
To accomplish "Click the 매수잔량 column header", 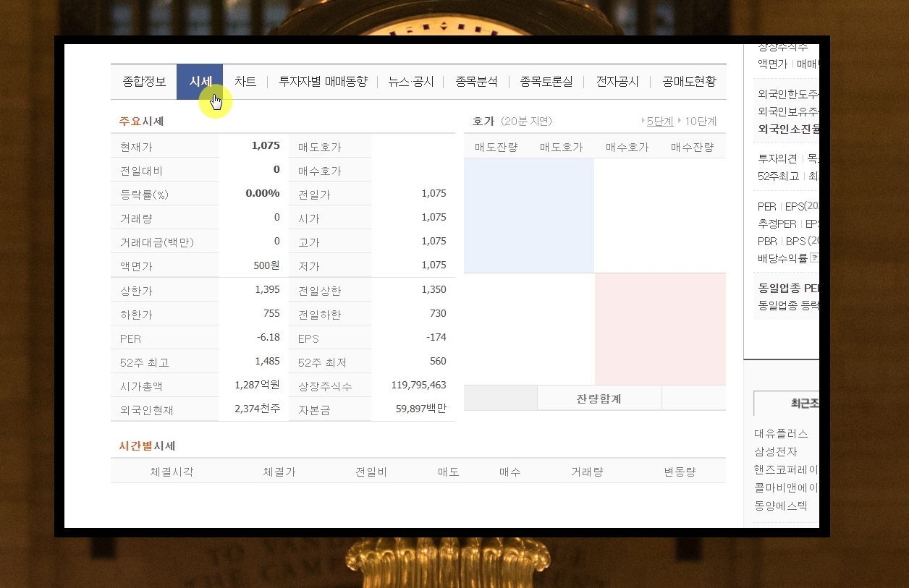I will (x=693, y=147).
